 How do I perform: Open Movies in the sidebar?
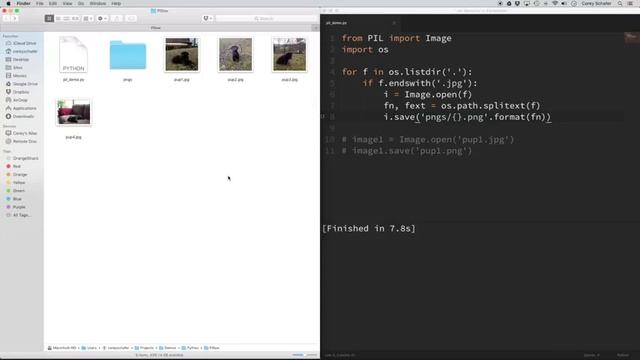(16, 76)
